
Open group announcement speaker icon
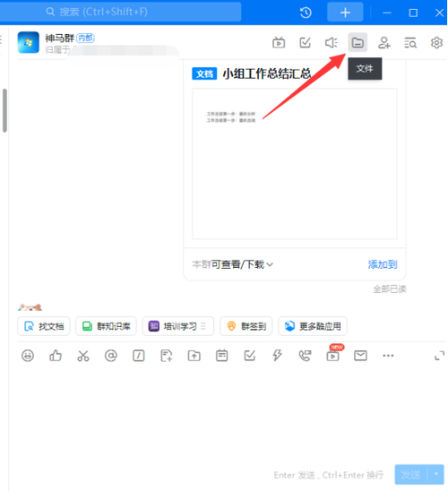pos(331,42)
